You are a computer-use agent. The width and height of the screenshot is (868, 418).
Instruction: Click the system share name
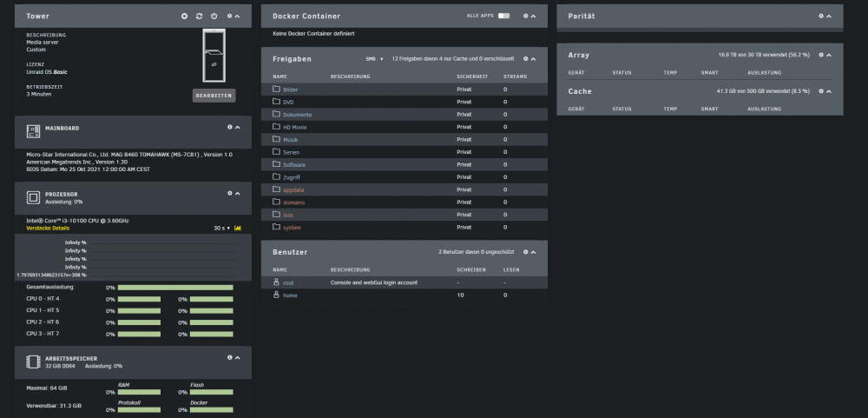click(x=292, y=228)
